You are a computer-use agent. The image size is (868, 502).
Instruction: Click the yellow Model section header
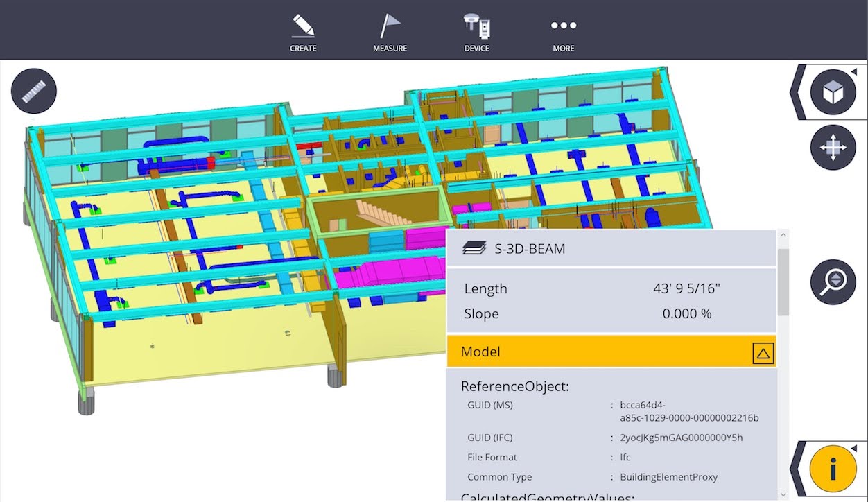click(x=611, y=352)
